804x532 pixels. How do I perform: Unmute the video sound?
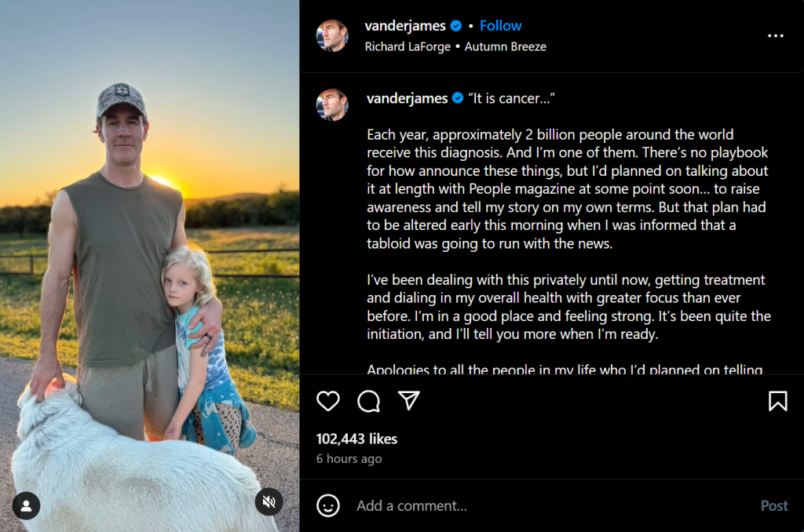[x=269, y=501]
